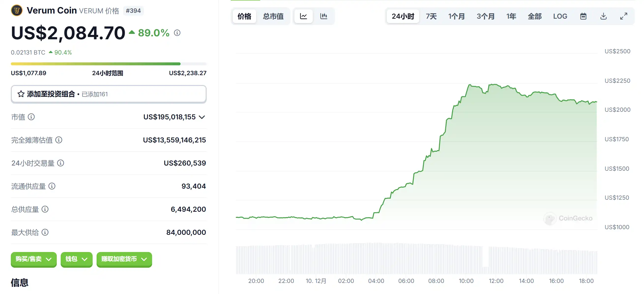Click the 24-hour price range bar
644x294 pixels.
[x=109, y=64]
